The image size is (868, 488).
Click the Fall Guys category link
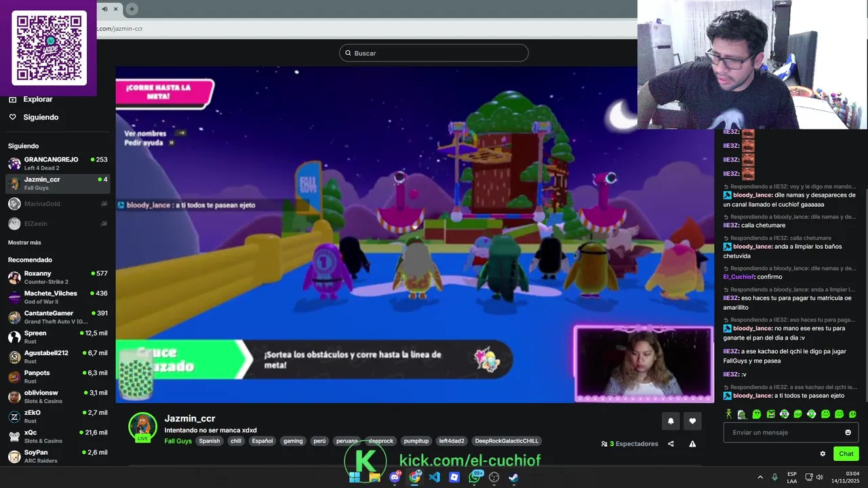click(x=178, y=441)
